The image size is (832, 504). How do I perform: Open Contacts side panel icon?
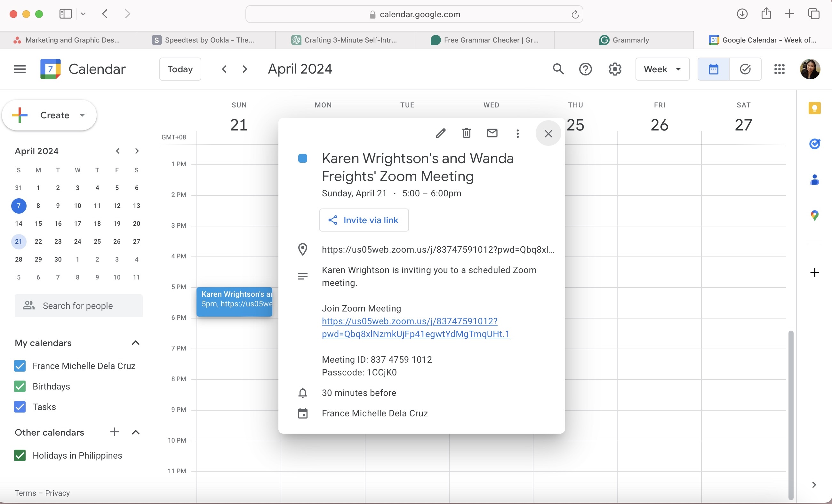(x=814, y=179)
